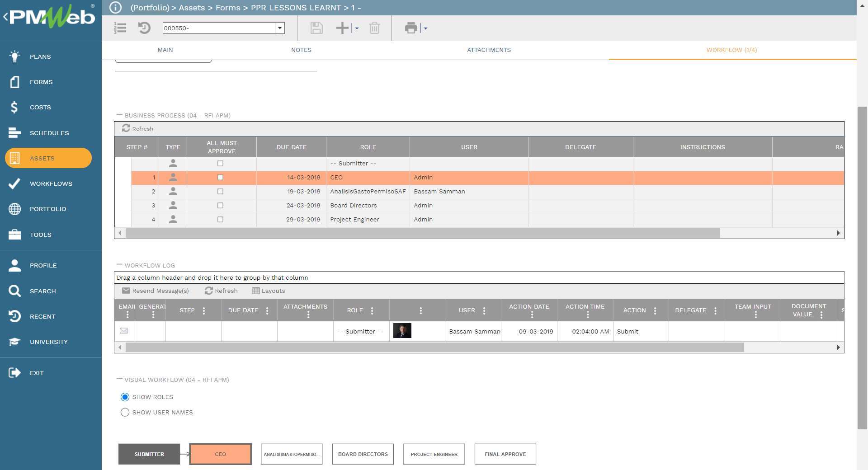868x470 pixels.
Task: Click user type icon in Project Engineer row
Action: coord(173,220)
